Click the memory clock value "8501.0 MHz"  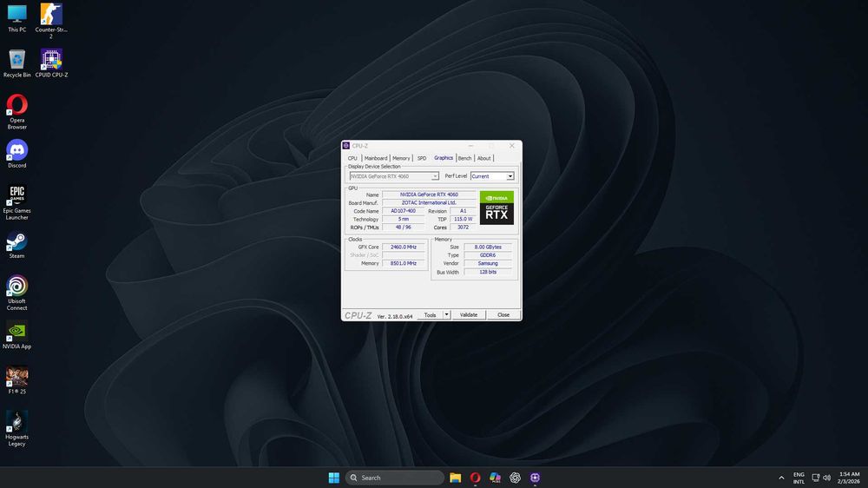tap(403, 264)
